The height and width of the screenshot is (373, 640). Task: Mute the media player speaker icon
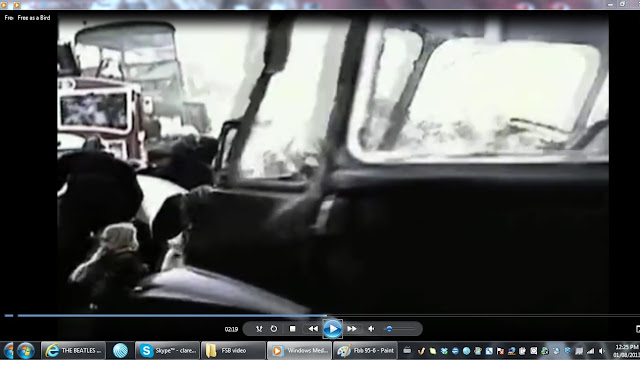[371, 329]
